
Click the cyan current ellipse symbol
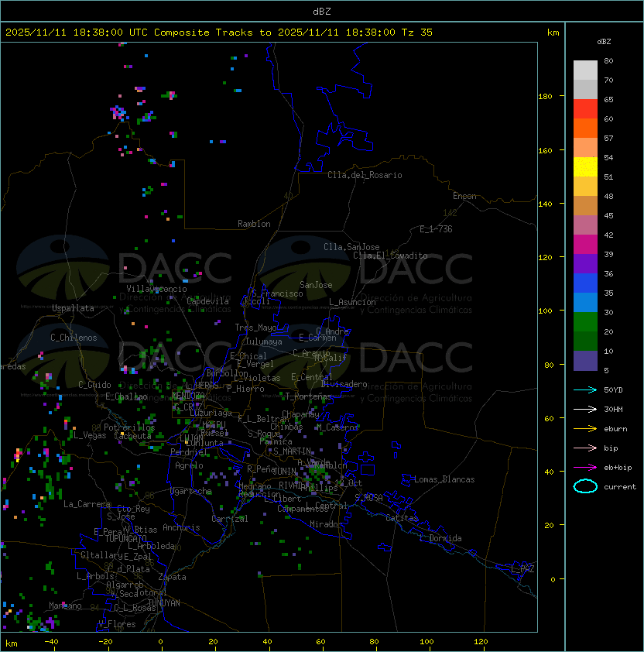(585, 486)
